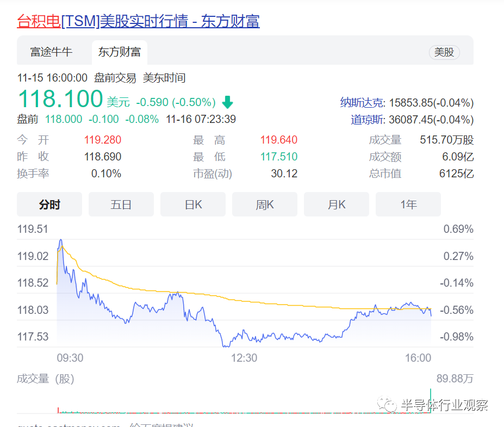Click the volume bar chart strip
The width and height of the screenshot is (504, 427).
pyautogui.click(x=244, y=401)
